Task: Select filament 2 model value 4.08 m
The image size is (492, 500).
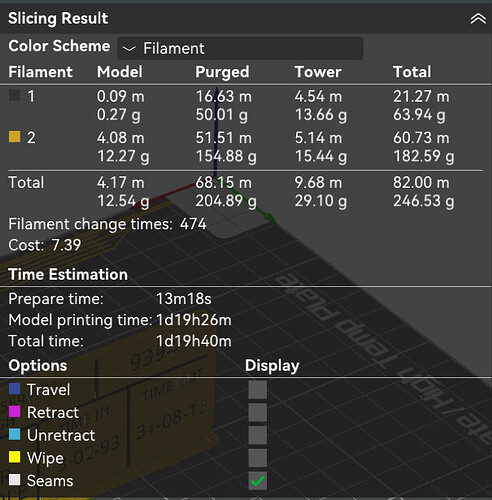Action: tap(121, 138)
